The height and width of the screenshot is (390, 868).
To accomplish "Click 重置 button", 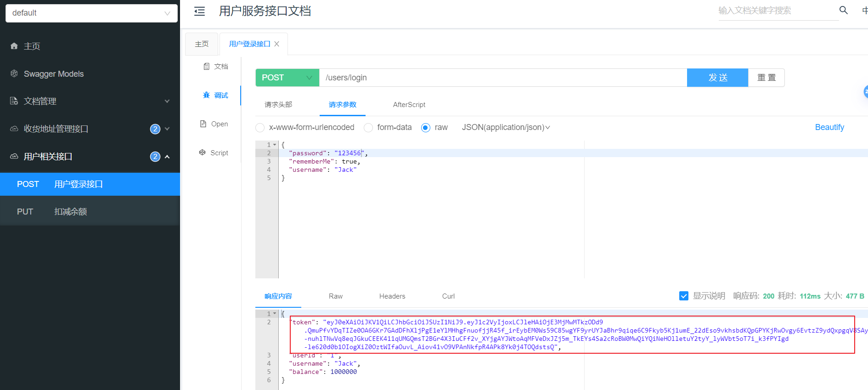I will click(x=767, y=78).
